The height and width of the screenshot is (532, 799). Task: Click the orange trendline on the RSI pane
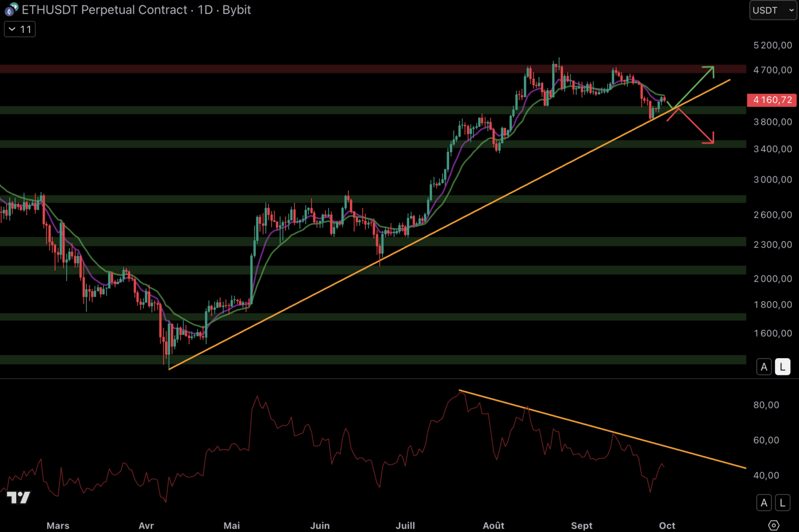(641, 441)
